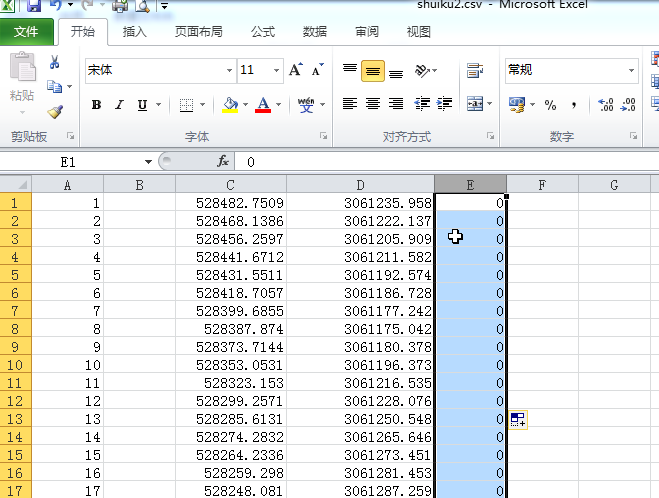This screenshot has height=498, width=659.
Task: Open the font name dropdown 宋体
Action: click(x=158, y=70)
